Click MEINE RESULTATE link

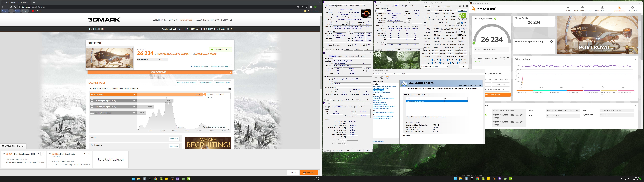[192, 29]
